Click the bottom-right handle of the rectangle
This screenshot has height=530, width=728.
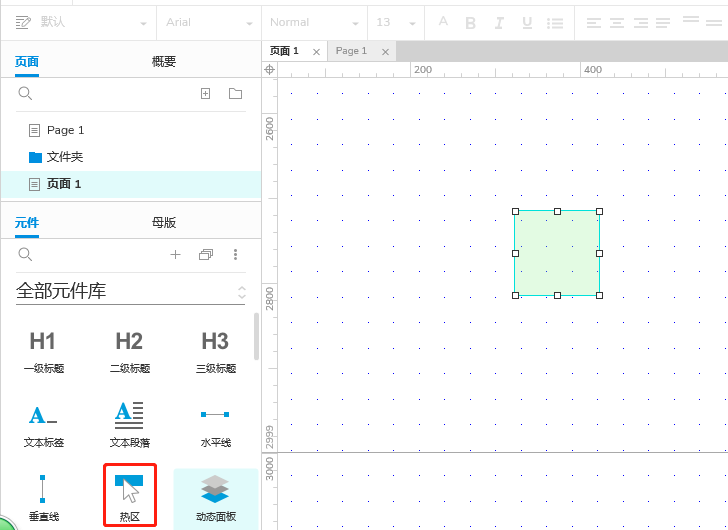[599, 295]
